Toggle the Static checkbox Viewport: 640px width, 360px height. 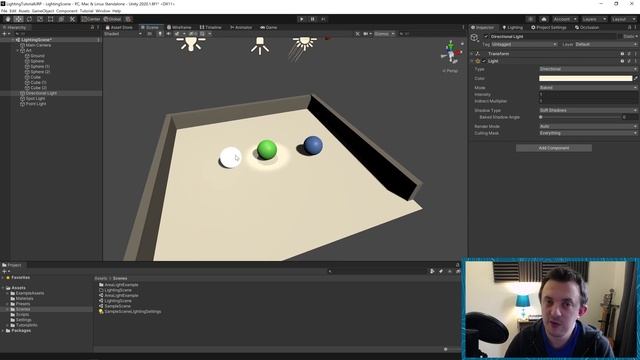tap(620, 37)
